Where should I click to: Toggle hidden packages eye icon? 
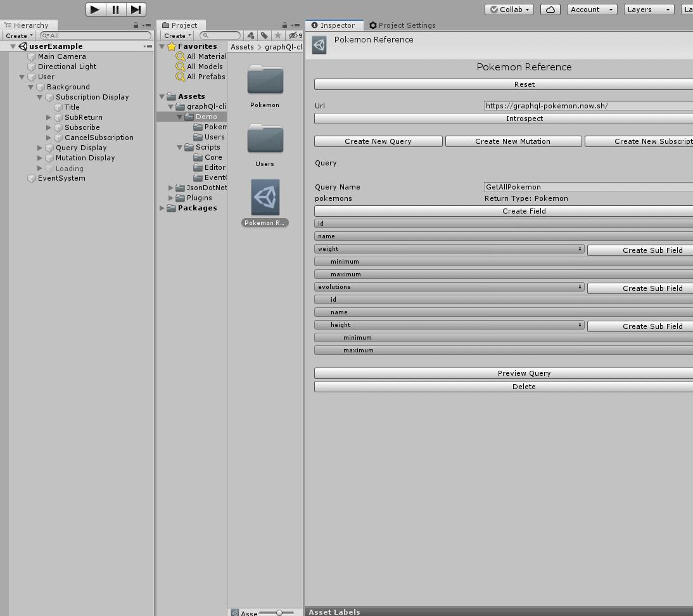[295, 35]
